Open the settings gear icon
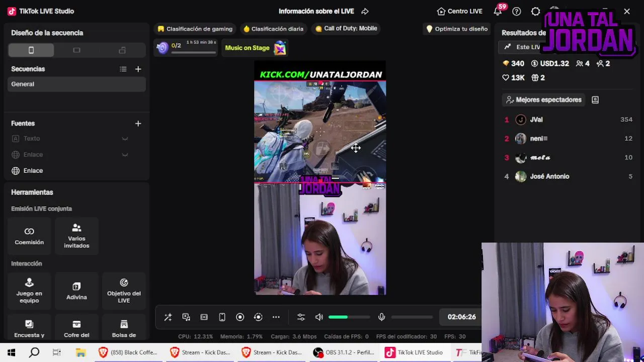Image resolution: width=644 pixels, height=362 pixels. point(535,11)
